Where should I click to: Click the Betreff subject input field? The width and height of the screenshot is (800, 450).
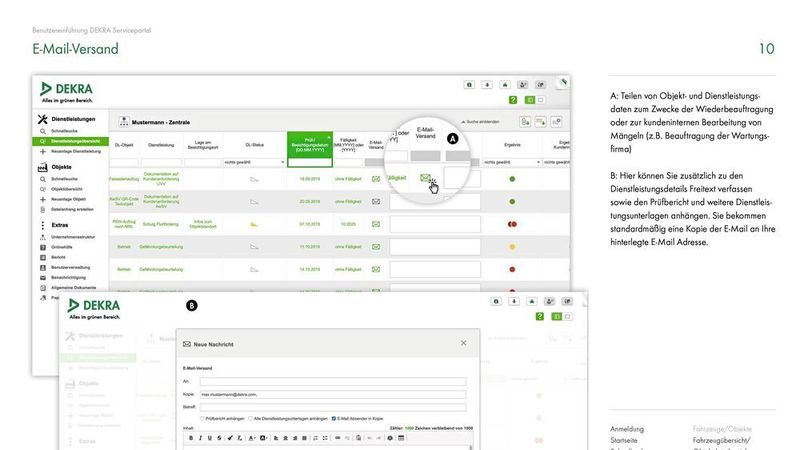[x=333, y=407]
